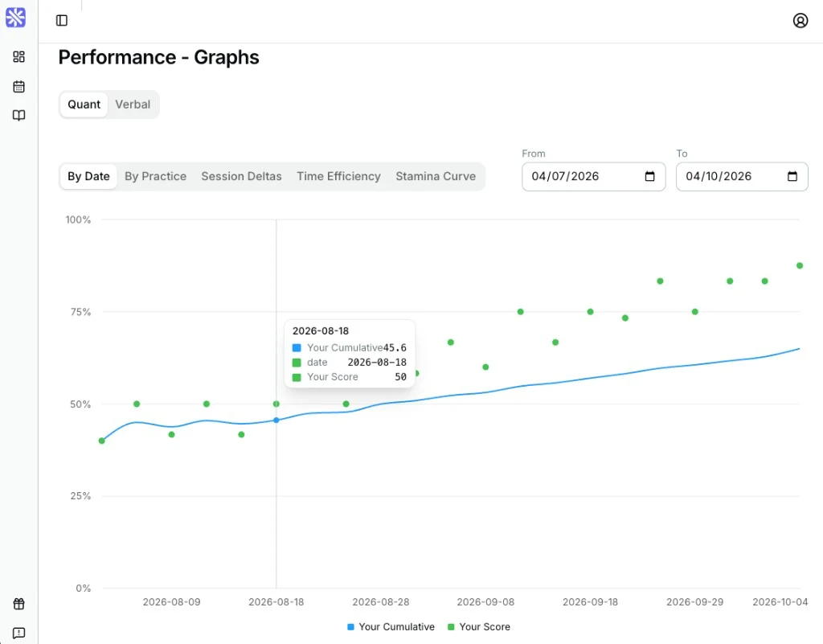This screenshot has height=644, width=823.
Task: Click the 2026-09-18 axis label
Action: pos(590,602)
